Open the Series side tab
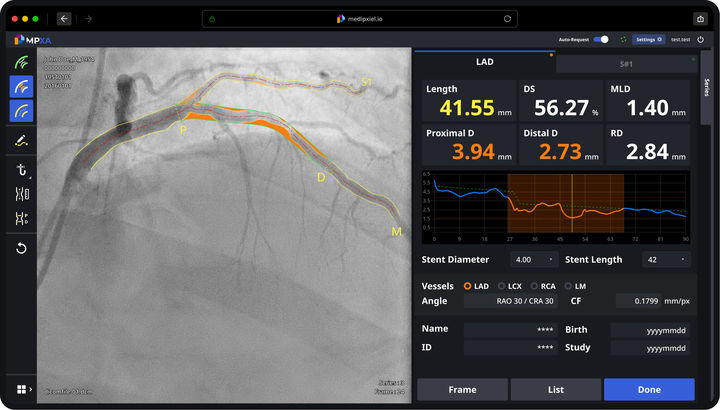720x410 pixels. [x=706, y=87]
